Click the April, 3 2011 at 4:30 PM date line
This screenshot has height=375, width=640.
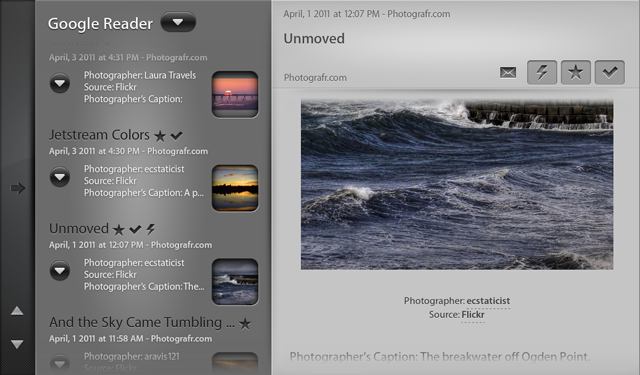(128, 151)
